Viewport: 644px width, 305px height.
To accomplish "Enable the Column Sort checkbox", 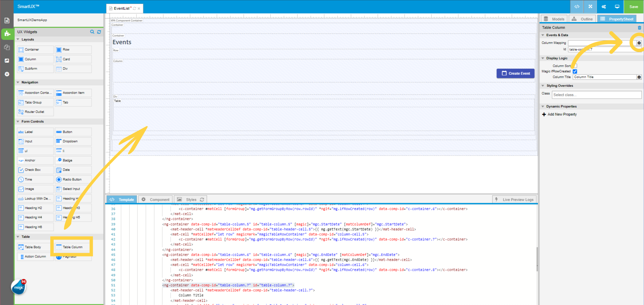I will point(576,66).
